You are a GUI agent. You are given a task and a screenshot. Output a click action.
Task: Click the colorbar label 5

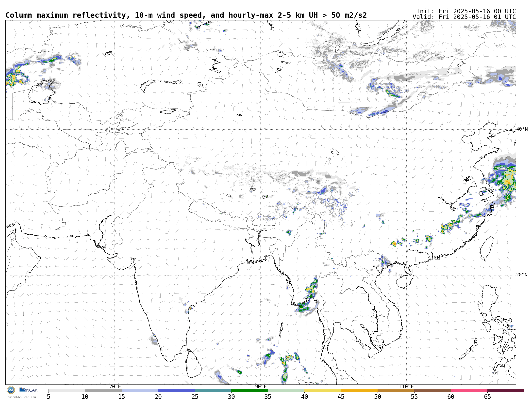point(49,397)
